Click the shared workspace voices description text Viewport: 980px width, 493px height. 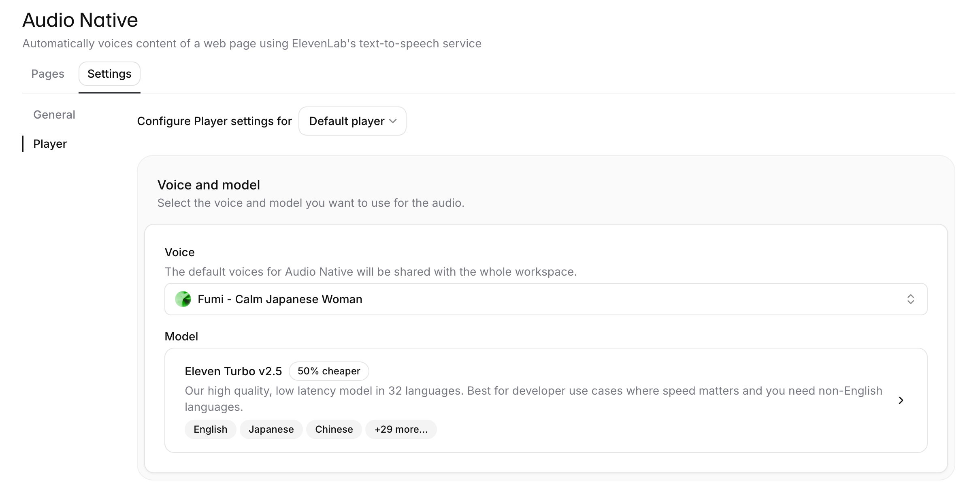click(x=371, y=272)
